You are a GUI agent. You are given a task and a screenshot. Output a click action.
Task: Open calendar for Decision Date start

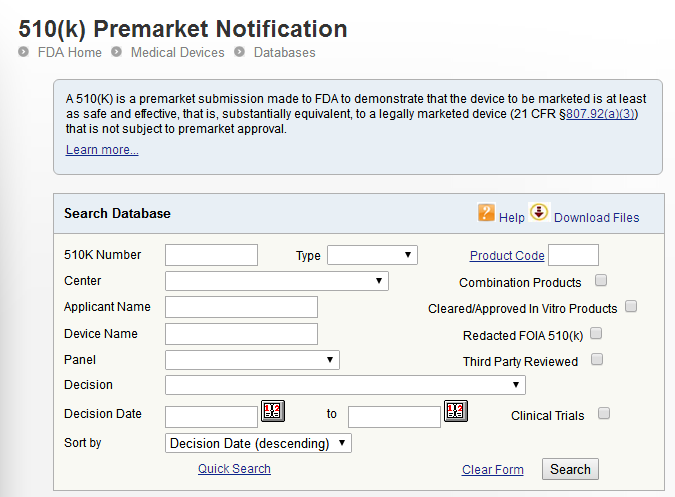point(273,410)
